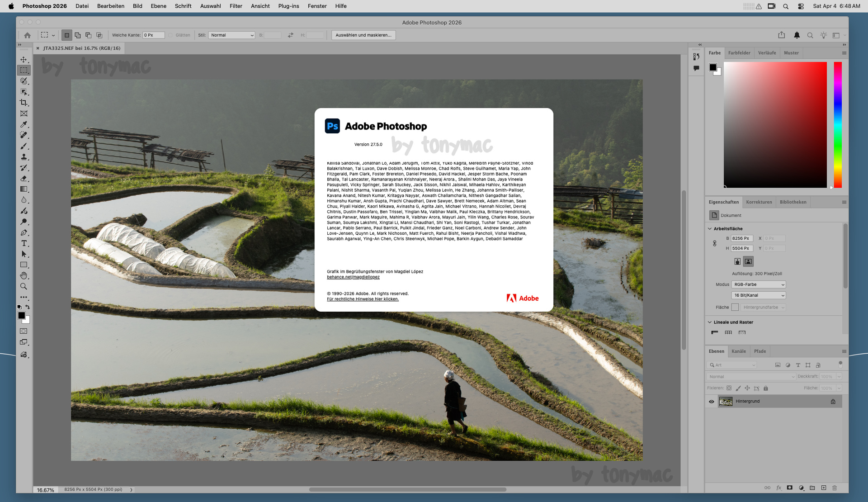Select the Zoom tool in toolbar
This screenshot has height=502, width=868.
(x=24, y=286)
